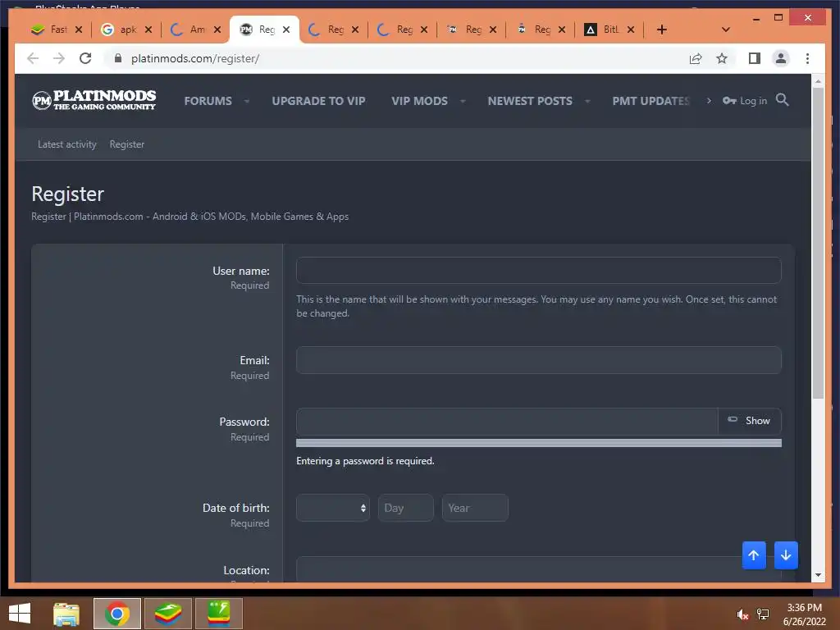Open a new browser tab with plus

tap(662, 30)
